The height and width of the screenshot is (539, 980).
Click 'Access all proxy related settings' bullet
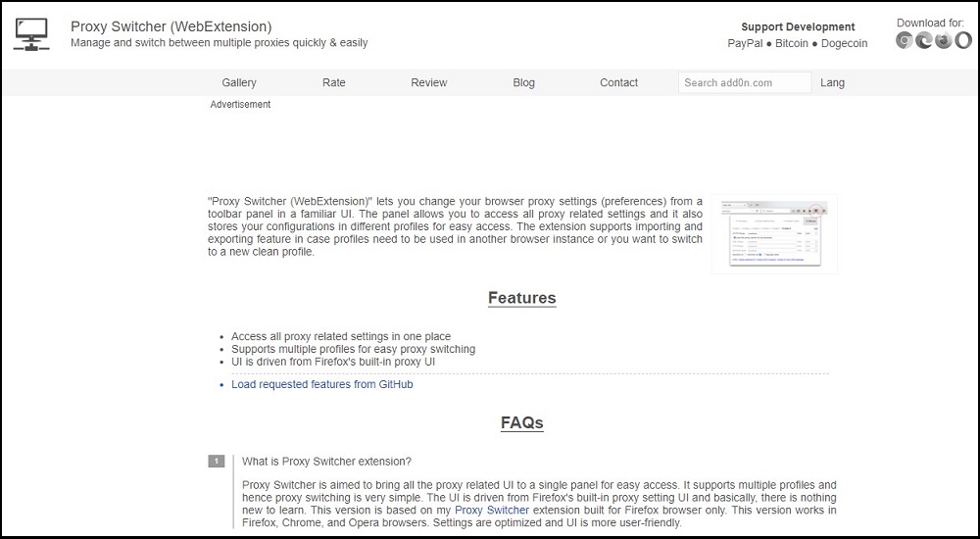click(x=341, y=336)
